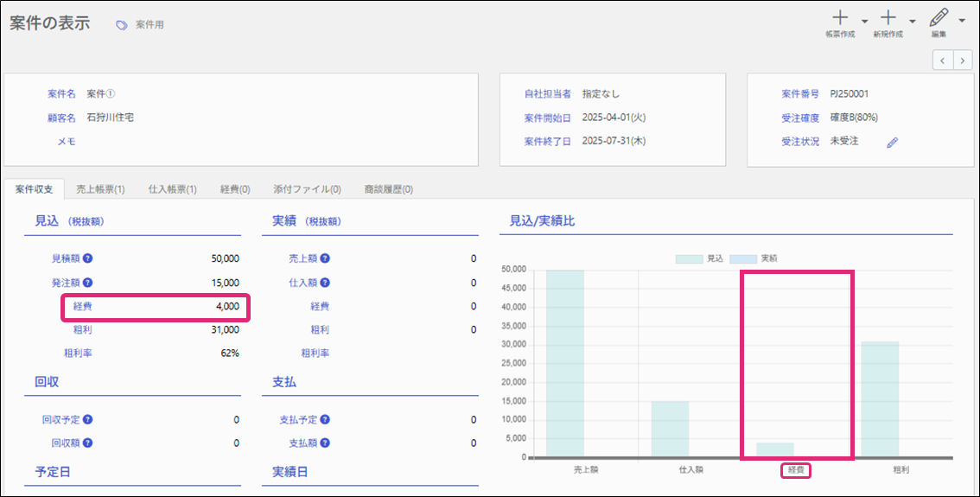The height and width of the screenshot is (497, 980).
Task: Expand the 新規作成 dropdown arrow
Action: (x=913, y=21)
